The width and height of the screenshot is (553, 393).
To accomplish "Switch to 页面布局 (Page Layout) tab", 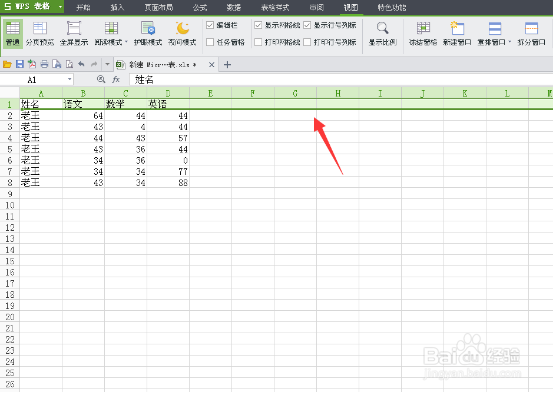I will [158, 7].
